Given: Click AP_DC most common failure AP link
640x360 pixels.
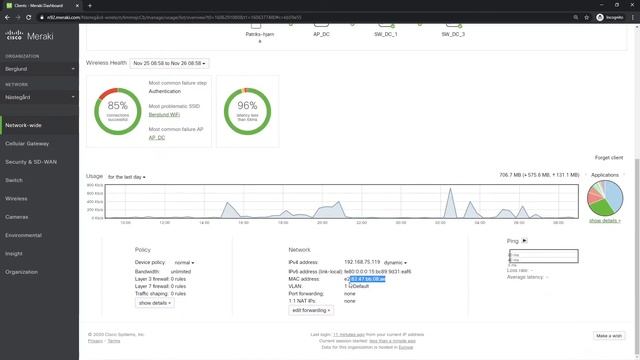Looking at the screenshot, I should pyautogui.click(x=157, y=138).
